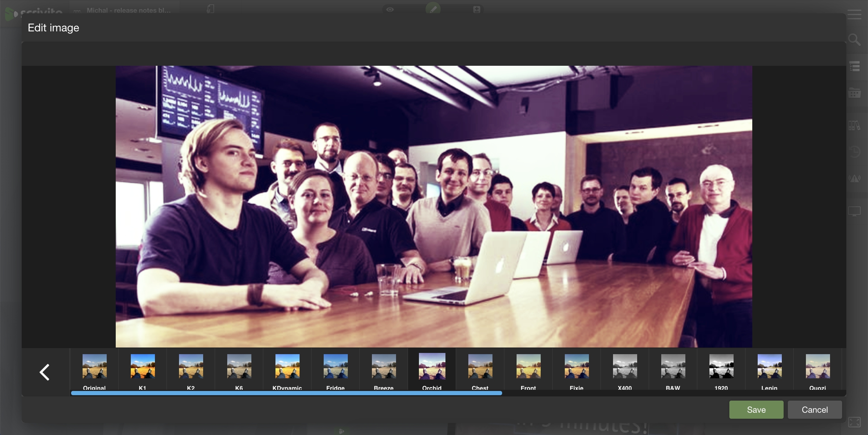Click the blue filter list scrollbar
This screenshot has height=435, width=868.
(286, 393)
